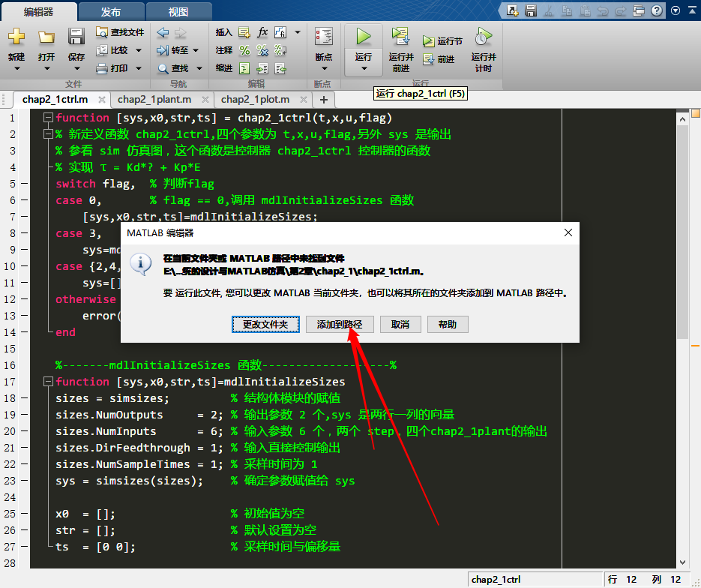Open a new file tab with plus button
The height and width of the screenshot is (588, 701).
click(324, 100)
